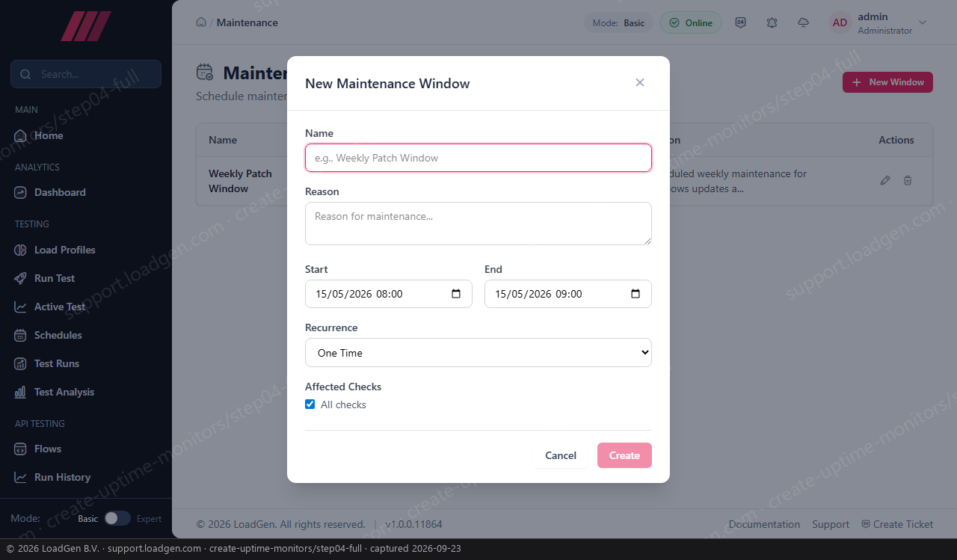Delete the Weekly Patch Window row

tap(908, 180)
